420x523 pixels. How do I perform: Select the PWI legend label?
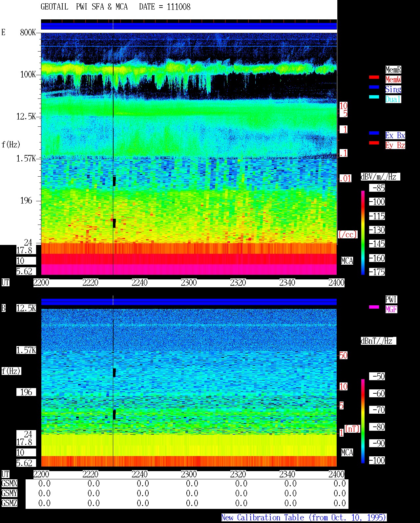coord(391,299)
